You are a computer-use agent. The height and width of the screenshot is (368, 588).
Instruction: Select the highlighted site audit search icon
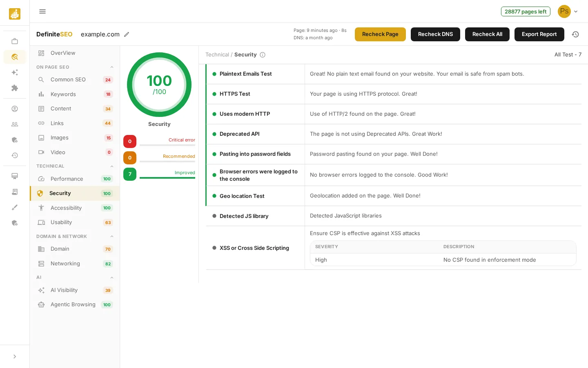click(x=15, y=57)
